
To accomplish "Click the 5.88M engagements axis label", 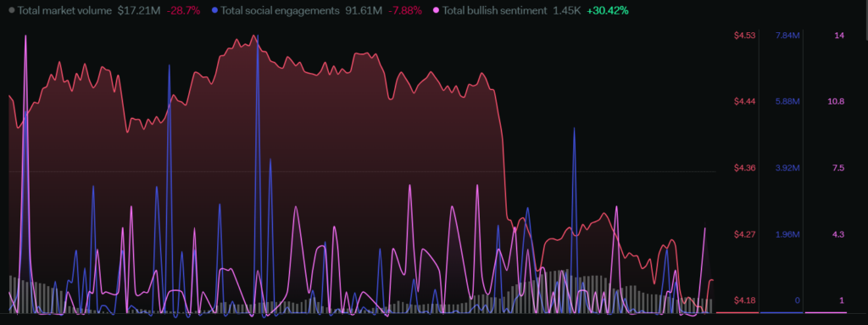I will [787, 102].
